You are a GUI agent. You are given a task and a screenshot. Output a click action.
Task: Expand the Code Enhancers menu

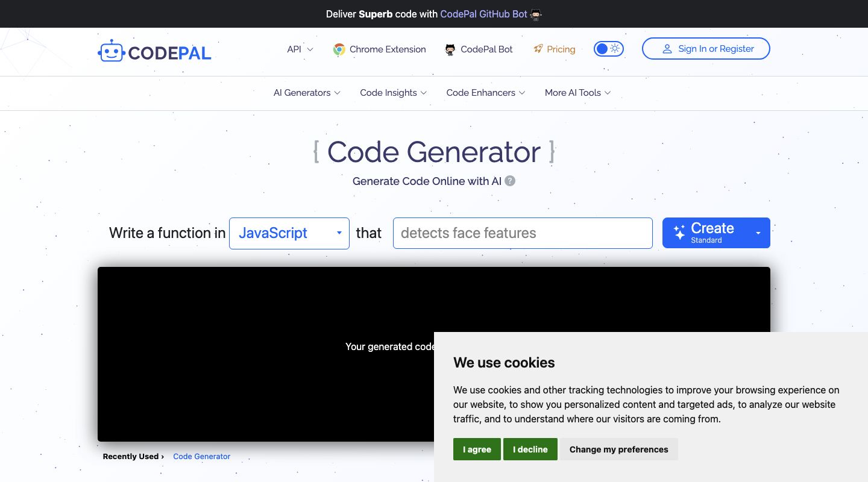485,93
